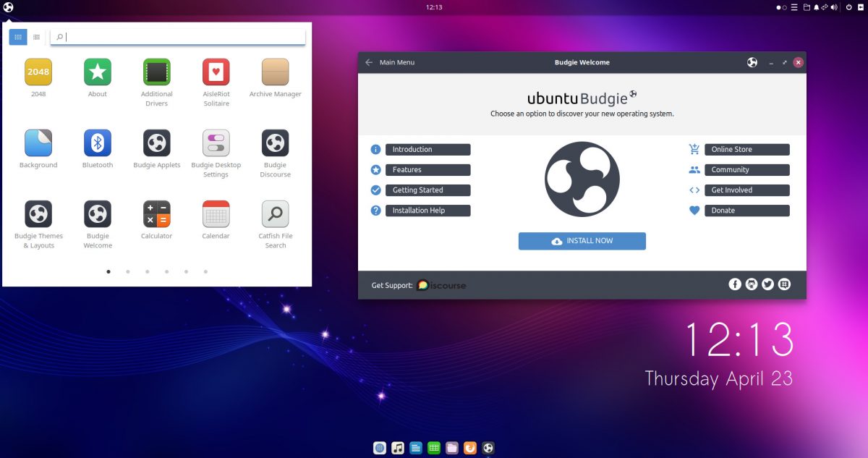Click the Facebook icon in the Welcome footer
Image resolution: width=868 pixels, height=458 pixels.
734,284
